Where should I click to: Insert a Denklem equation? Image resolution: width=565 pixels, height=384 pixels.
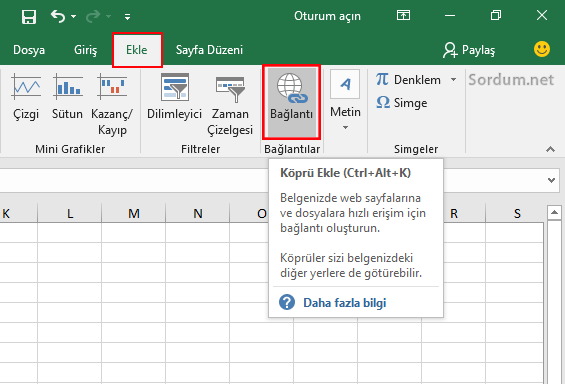tap(408, 80)
